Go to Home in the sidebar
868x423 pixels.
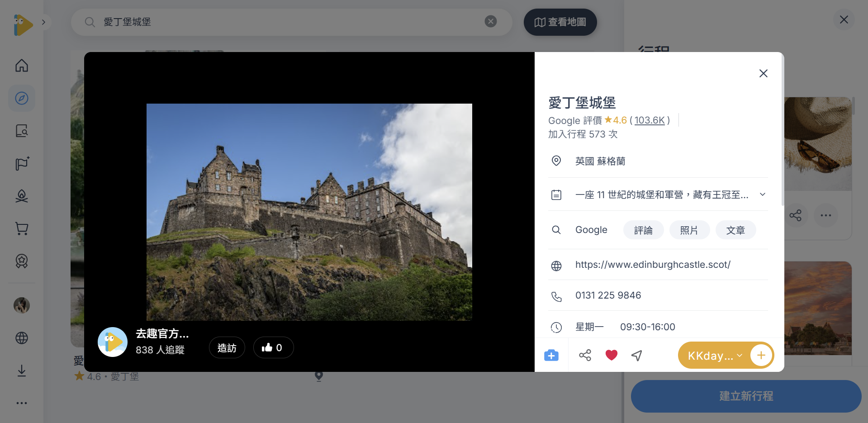pos(22,66)
